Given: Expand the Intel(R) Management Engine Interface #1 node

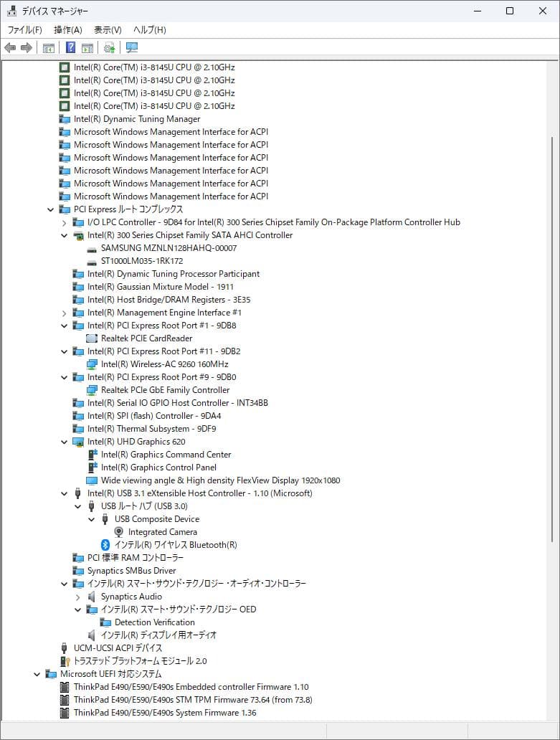Looking at the screenshot, I should [64, 313].
